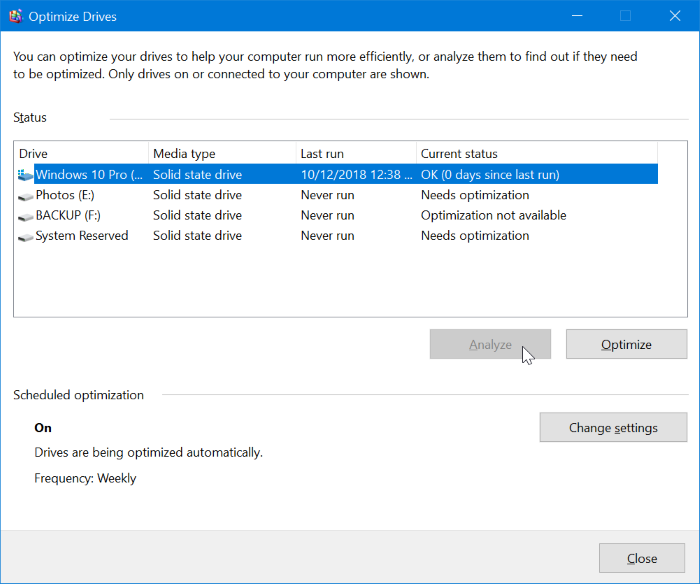700x584 pixels.
Task: Click media type of Windows 10 Pro row
Action: (197, 175)
